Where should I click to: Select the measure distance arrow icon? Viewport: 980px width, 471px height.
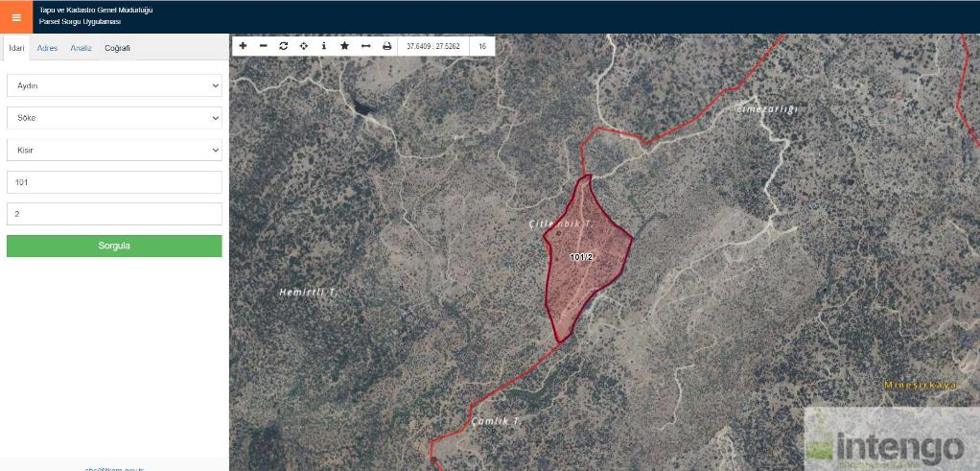365,46
